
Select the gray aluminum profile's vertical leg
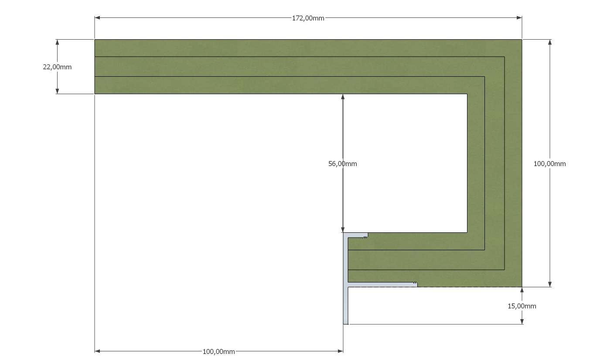(346, 279)
